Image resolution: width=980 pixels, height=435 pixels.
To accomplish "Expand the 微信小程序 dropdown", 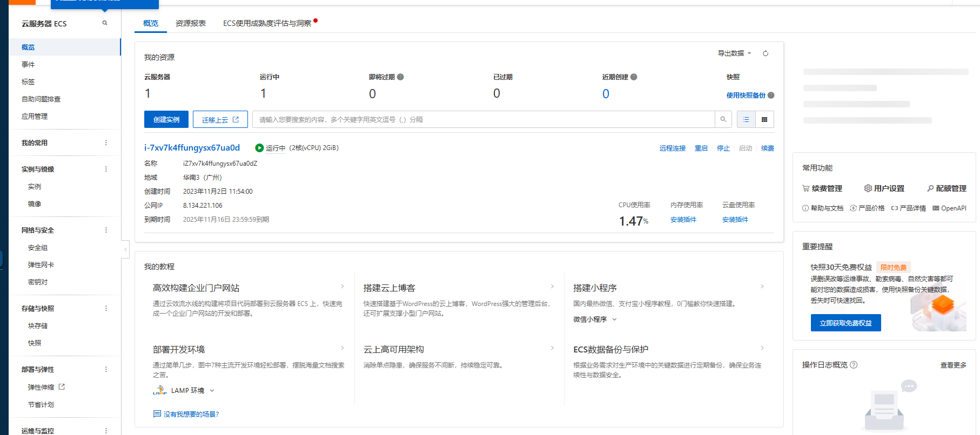I will point(595,320).
